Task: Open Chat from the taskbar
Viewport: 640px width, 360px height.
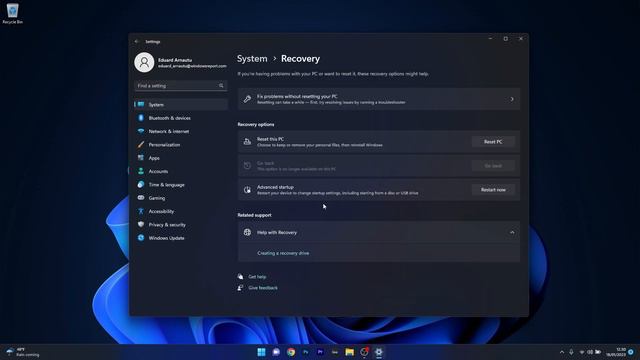Action: coord(276,352)
